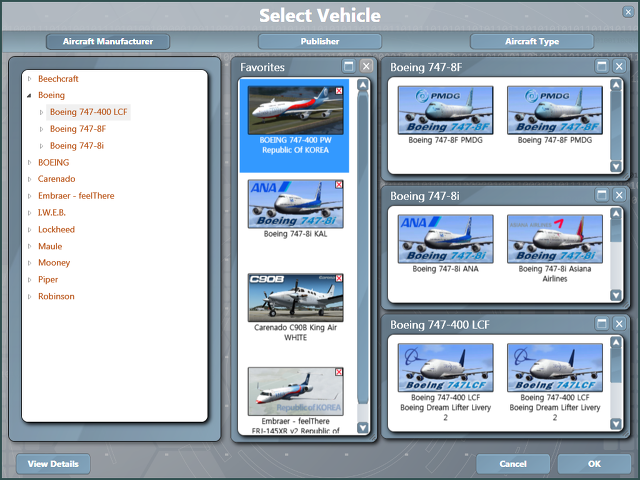The width and height of the screenshot is (640, 480).
Task: Click the View Details button
Action: pyautogui.click(x=53, y=464)
